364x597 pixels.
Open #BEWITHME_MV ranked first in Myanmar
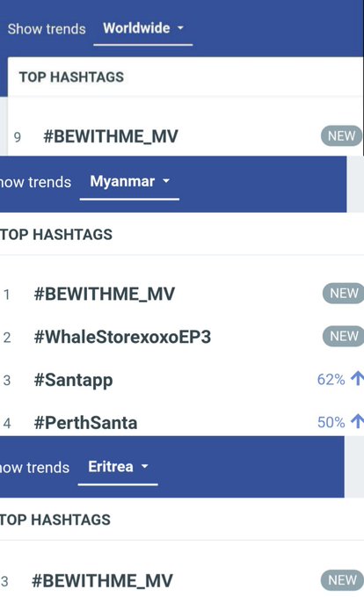pos(105,294)
